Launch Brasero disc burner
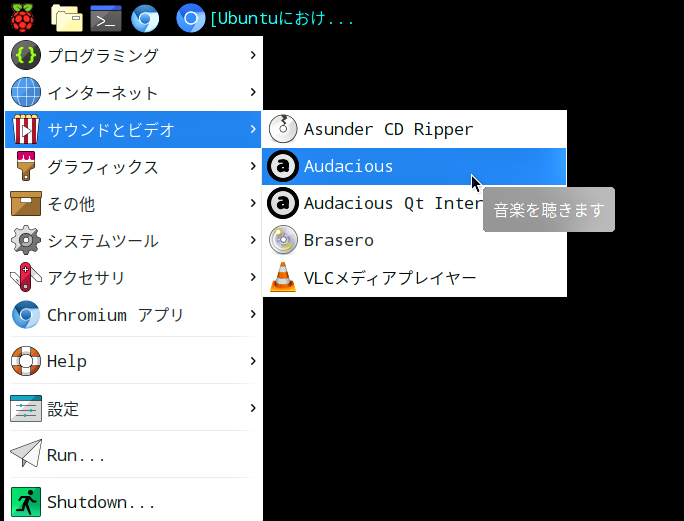 click(x=414, y=240)
